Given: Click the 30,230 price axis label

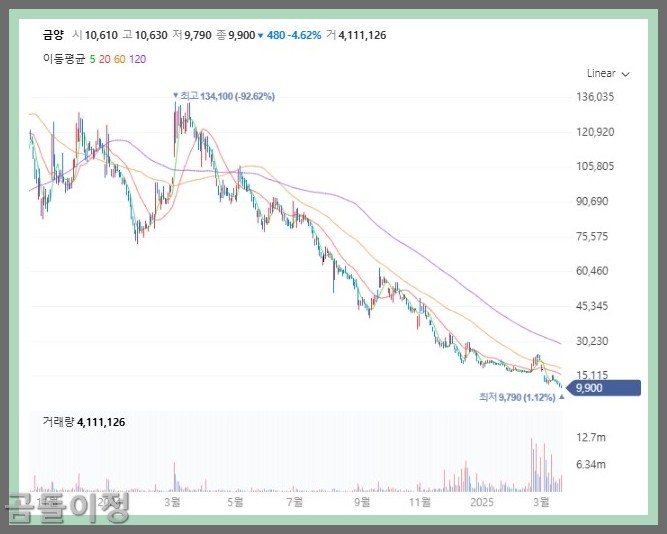Looking at the screenshot, I should point(592,341).
